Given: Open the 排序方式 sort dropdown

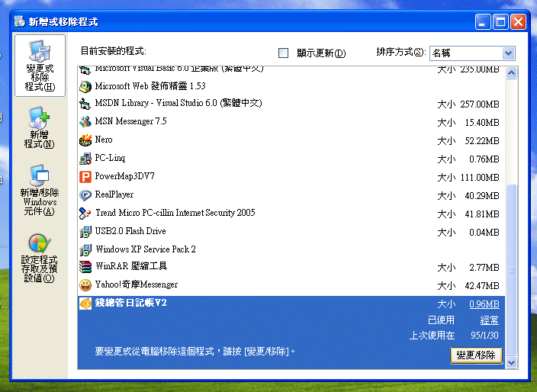Looking at the screenshot, I should pos(508,53).
